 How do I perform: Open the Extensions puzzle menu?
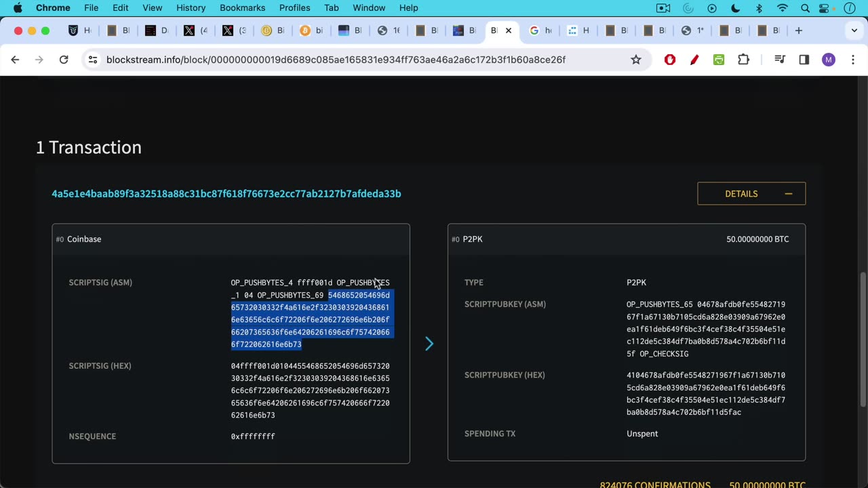(743, 60)
